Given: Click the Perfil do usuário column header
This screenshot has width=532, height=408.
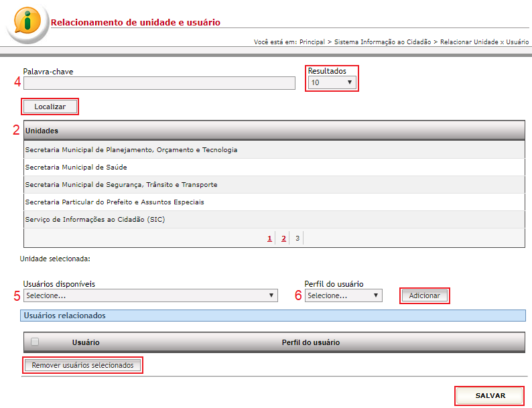Looking at the screenshot, I should (311, 342).
